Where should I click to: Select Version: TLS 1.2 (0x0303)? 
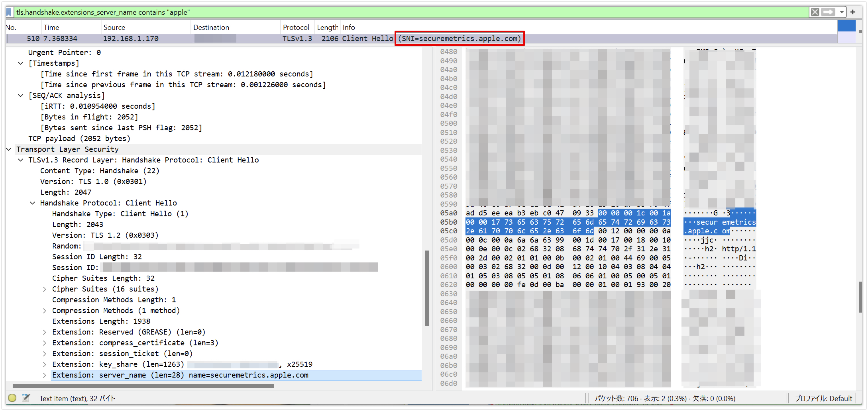coord(105,235)
